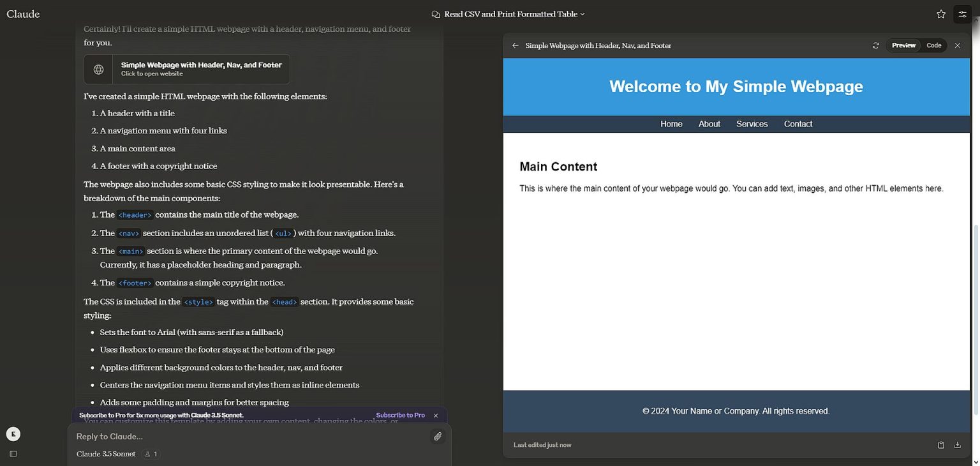Type in Reply to Claude field
980x466 pixels.
(249, 437)
